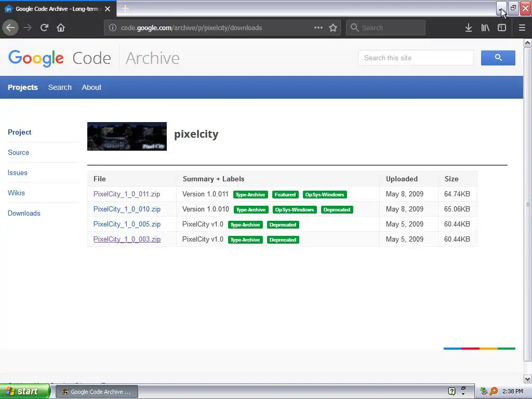Download PixelCity_1_0_010.zip

[x=127, y=209]
